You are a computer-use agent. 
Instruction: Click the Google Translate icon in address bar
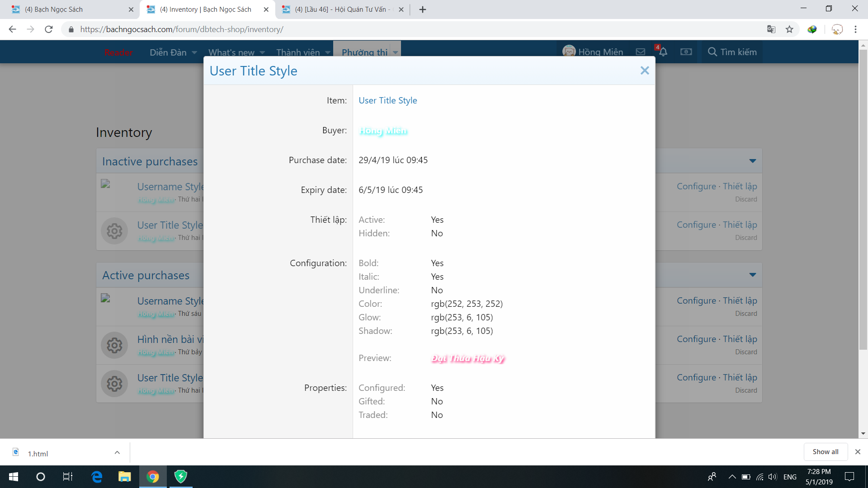pos(771,29)
